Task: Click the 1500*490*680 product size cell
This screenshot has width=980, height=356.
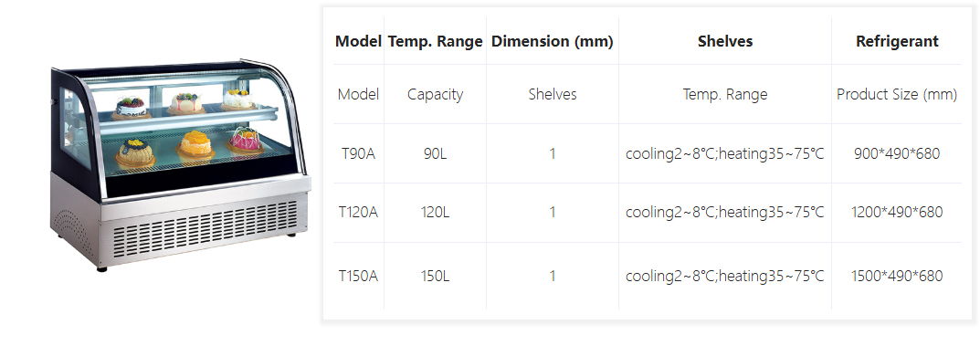Action: click(x=897, y=276)
